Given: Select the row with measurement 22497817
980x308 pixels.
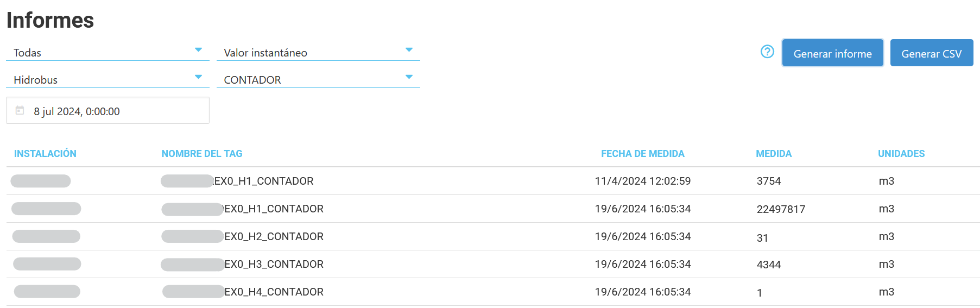Looking at the screenshot, I should (x=781, y=209).
